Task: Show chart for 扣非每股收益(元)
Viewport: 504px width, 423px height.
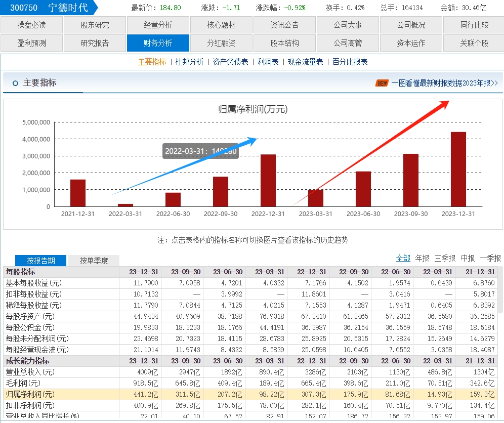Action: pyautogui.click(x=34, y=294)
